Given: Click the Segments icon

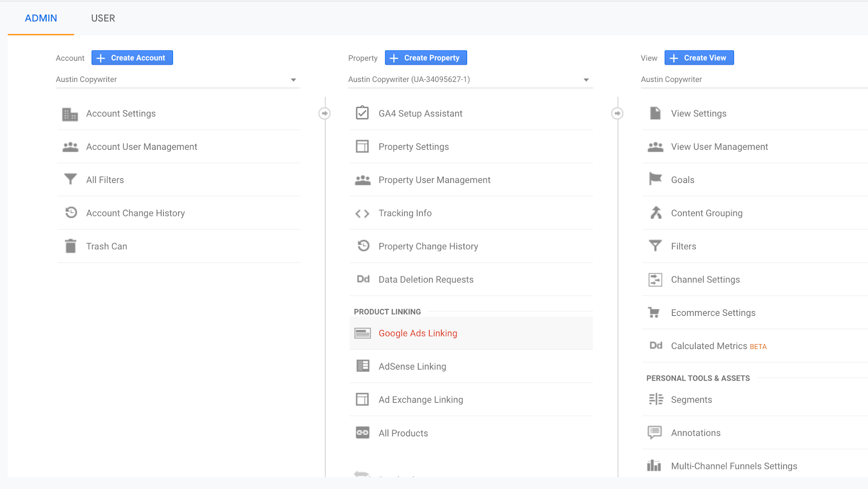Looking at the screenshot, I should [x=656, y=399].
